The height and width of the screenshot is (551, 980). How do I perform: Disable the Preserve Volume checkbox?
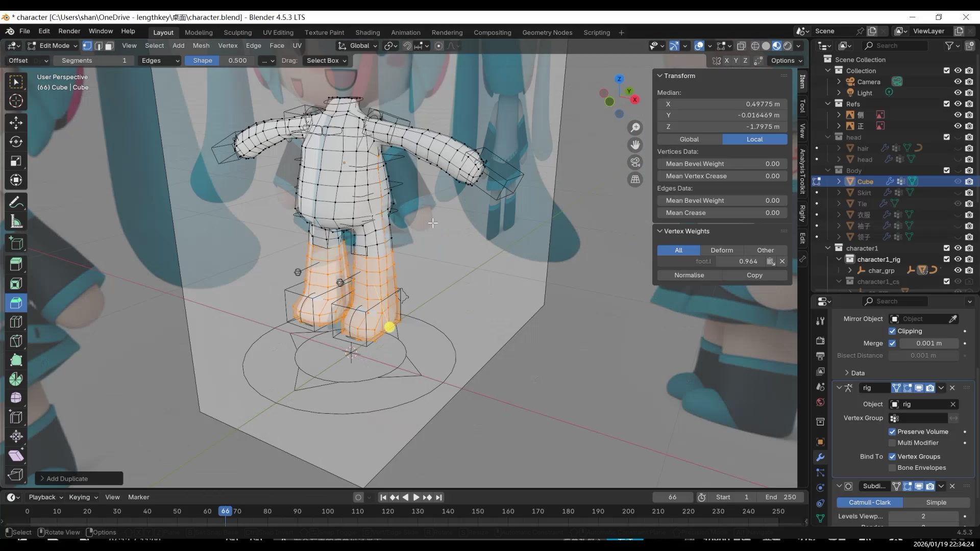(x=892, y=432)
